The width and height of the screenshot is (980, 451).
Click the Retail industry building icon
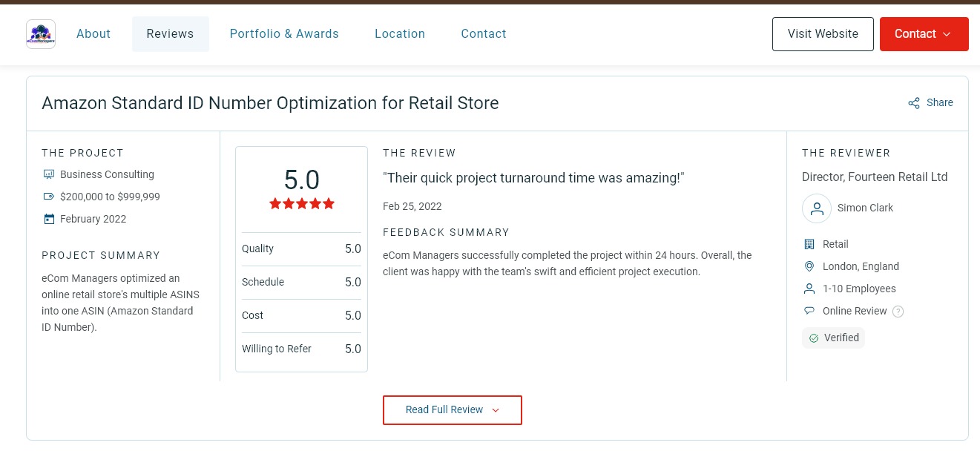coord(809,244)
